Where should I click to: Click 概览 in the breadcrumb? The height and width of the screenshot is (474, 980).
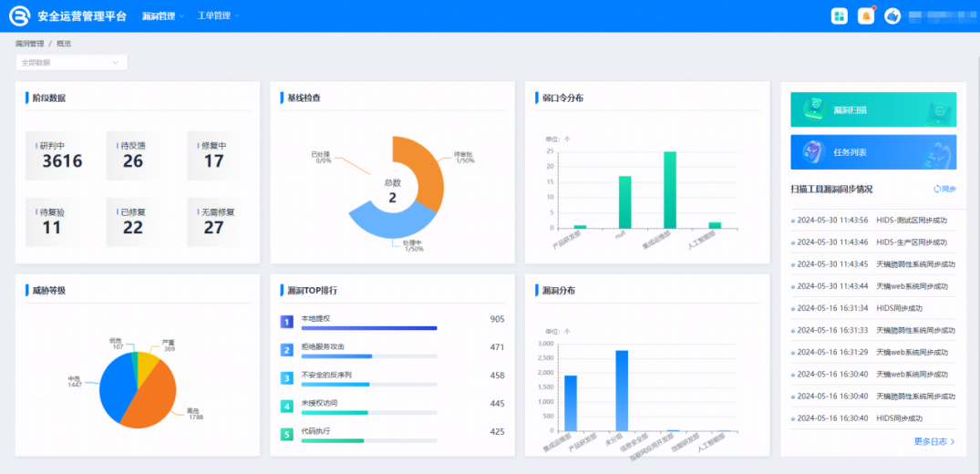pyautogui.click(x=64, y=44)
